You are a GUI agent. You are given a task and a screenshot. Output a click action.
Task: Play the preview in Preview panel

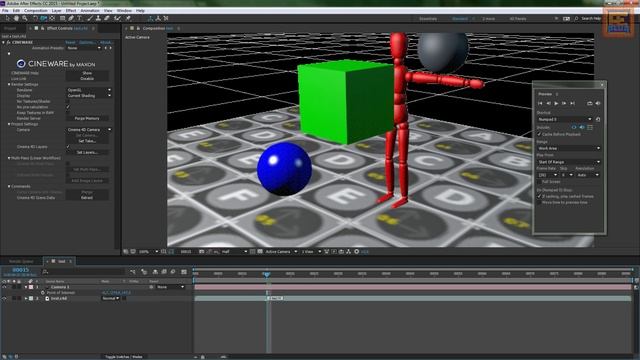[556, 104]
